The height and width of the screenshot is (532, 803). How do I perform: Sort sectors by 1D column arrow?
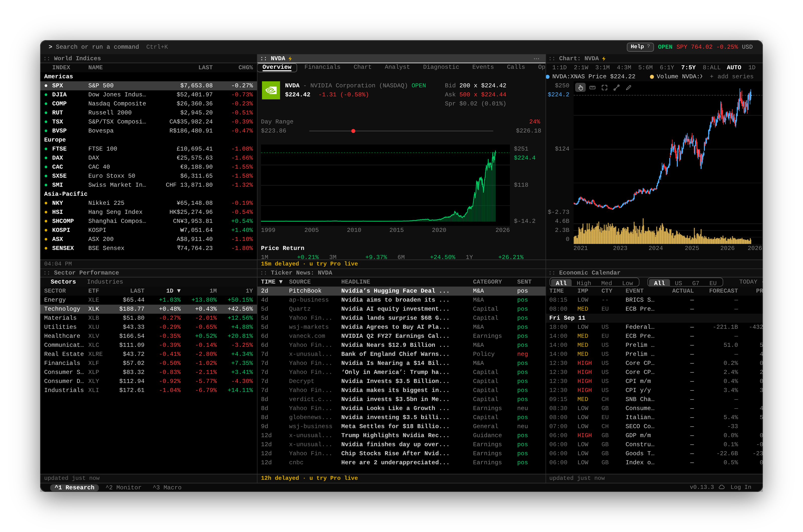point(179,291)
